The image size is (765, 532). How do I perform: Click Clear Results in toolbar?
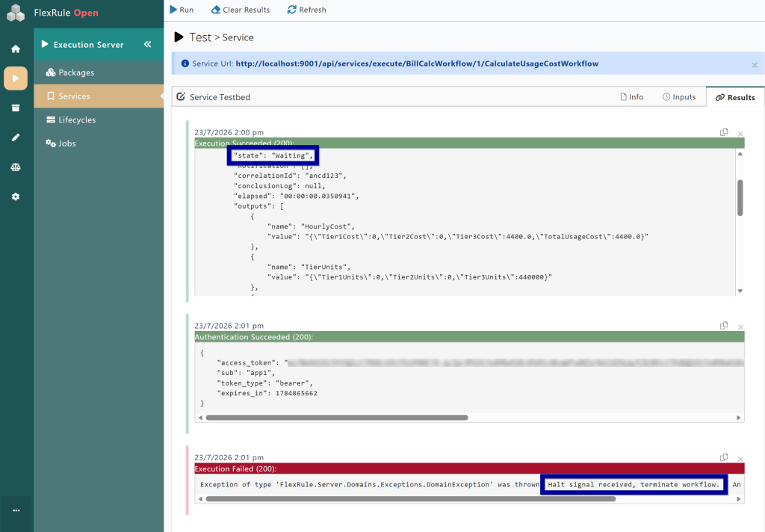click(241, 10)
